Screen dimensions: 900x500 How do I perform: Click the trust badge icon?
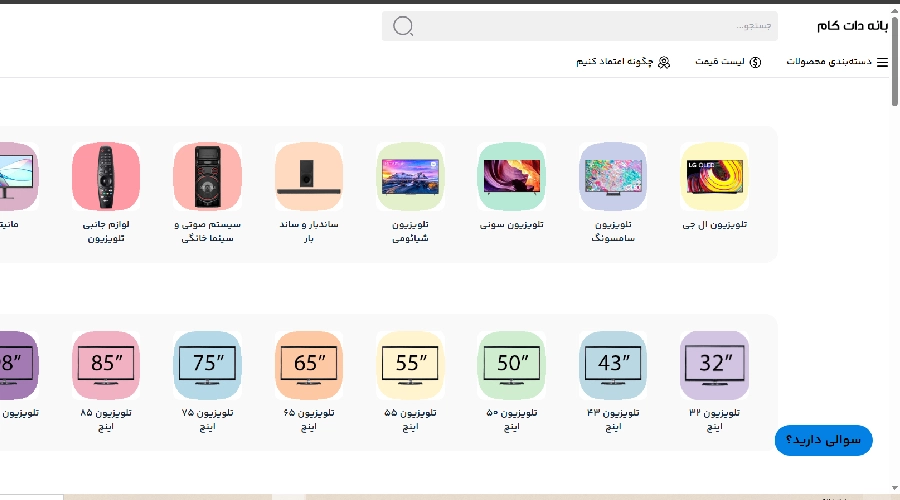[664, 62]
